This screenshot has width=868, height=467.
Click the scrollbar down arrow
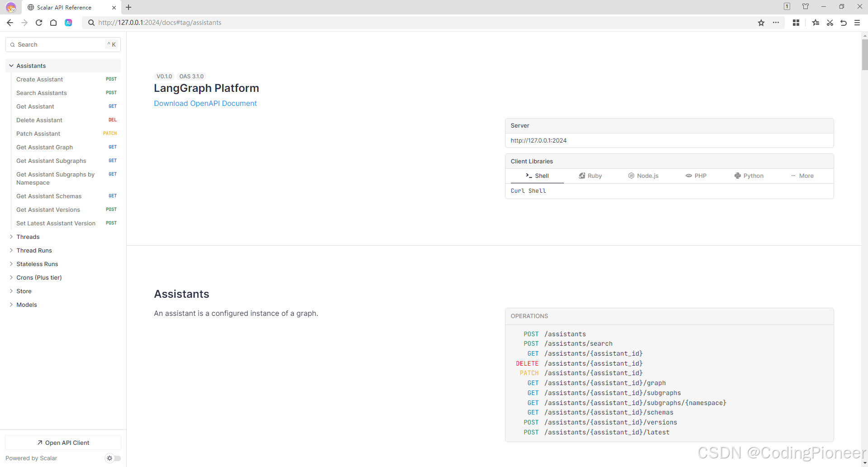[864, 463]
